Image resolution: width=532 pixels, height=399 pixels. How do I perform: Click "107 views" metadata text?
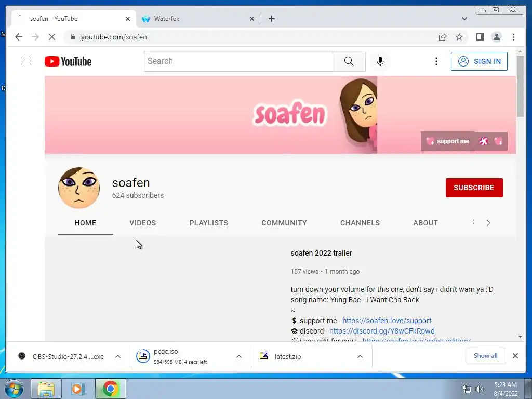(x=304, y=271)
